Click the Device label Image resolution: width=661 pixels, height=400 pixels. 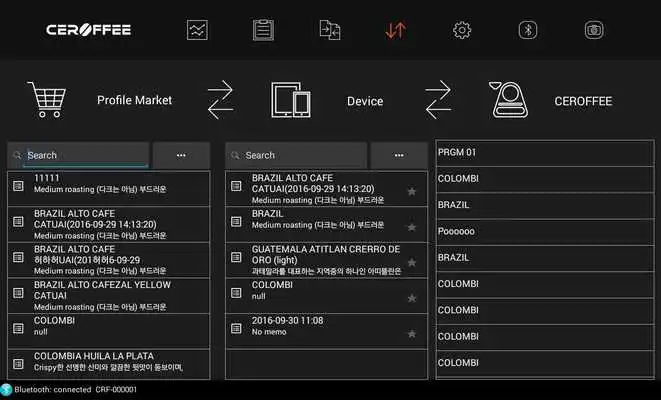pyautogui.click(x=365, y=101)
